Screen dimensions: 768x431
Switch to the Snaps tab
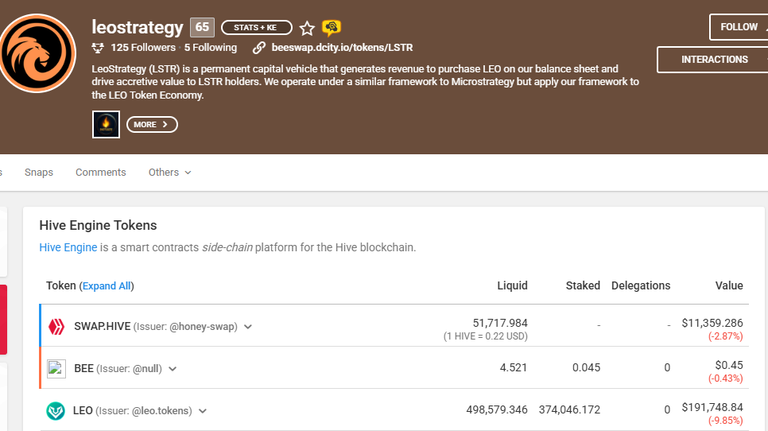[x=39, y=172]
